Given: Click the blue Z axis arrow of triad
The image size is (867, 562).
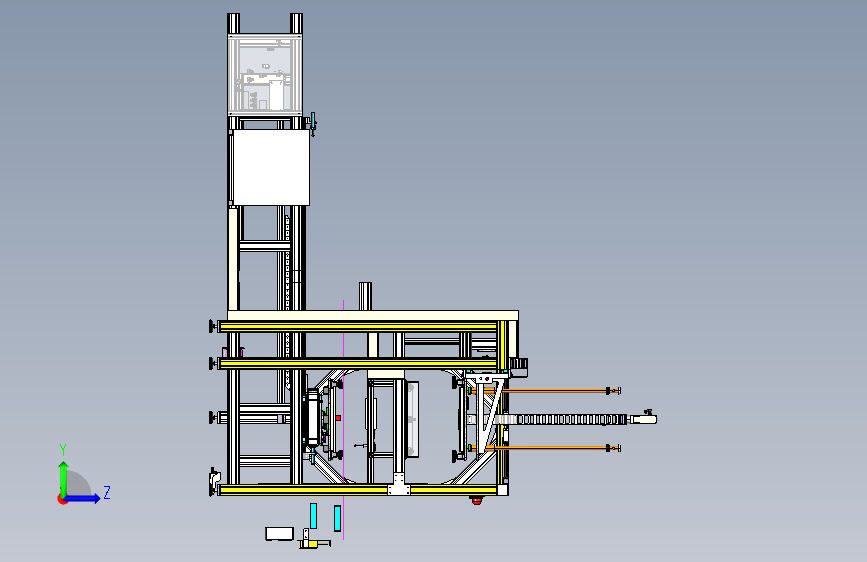Looking at the screenshot, I should [x=83, y=498].
